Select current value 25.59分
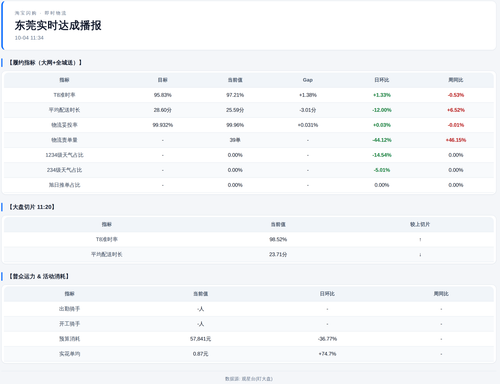 [x=235, y=110]
